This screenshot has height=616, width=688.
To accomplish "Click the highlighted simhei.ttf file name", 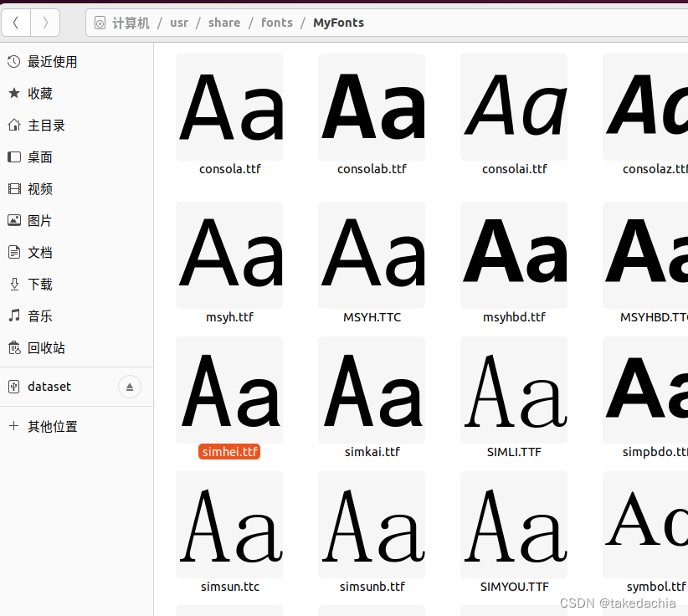I will (229, 451).
